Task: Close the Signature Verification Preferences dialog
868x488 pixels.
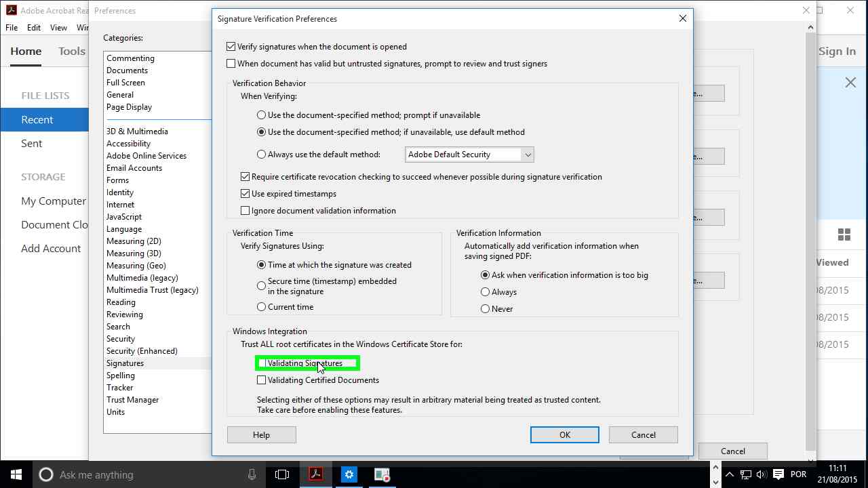Action: (x=683, y=18)
